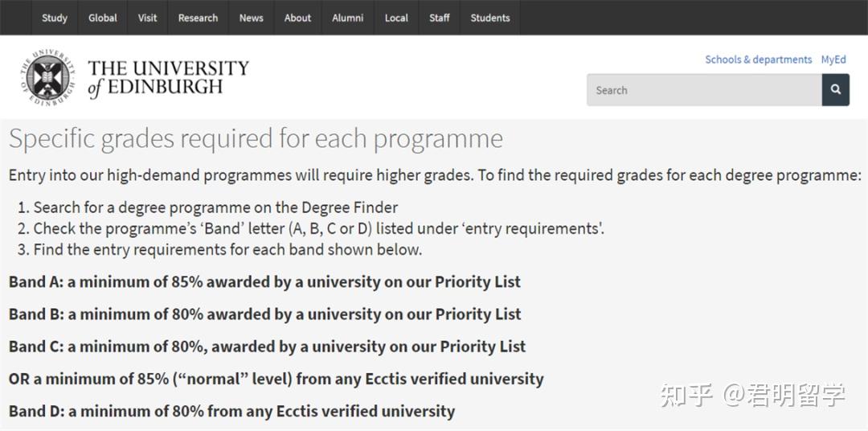
Task: Open the Global menu item
Action: (103, 18)
